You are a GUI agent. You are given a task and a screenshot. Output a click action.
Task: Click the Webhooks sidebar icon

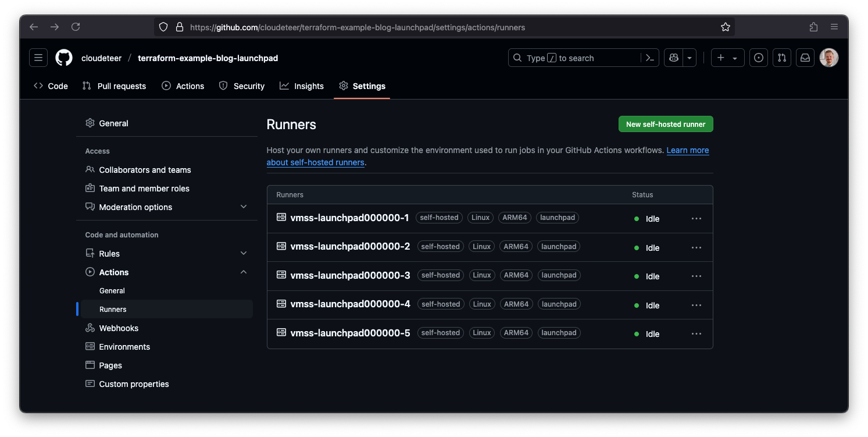tap(90, 328)
